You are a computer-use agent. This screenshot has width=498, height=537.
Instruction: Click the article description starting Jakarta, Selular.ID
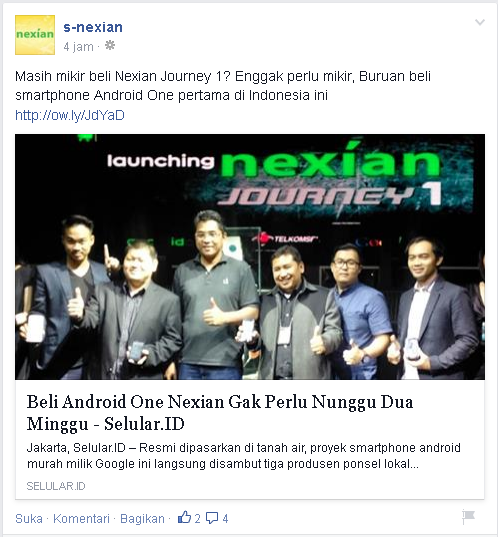[244, 456]
